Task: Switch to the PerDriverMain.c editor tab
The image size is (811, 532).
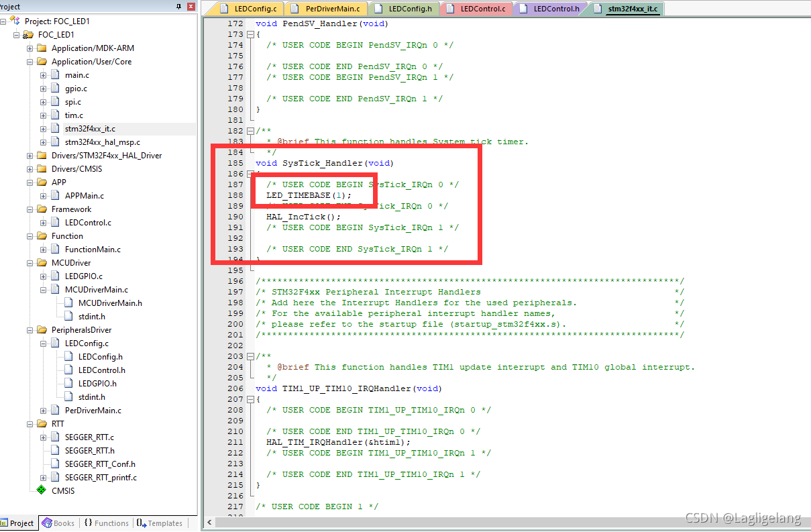Action: coord(327,9)
